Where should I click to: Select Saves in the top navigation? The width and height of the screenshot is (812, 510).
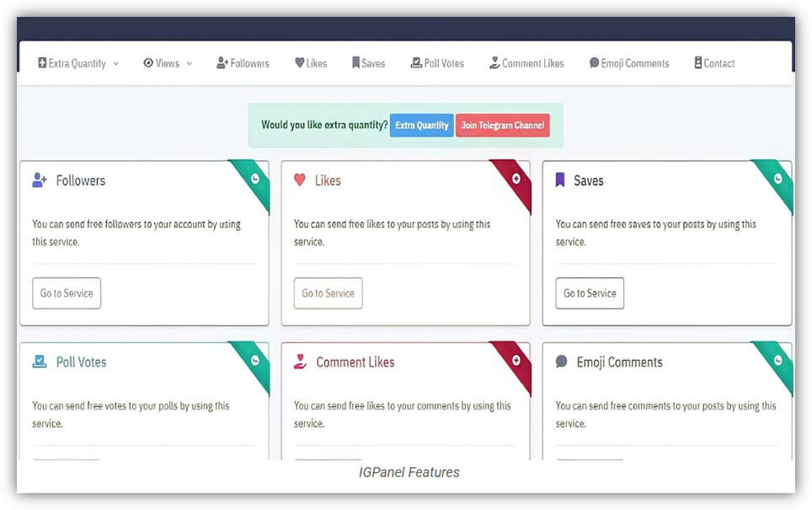pyautogui.click(x=368, y=63)
